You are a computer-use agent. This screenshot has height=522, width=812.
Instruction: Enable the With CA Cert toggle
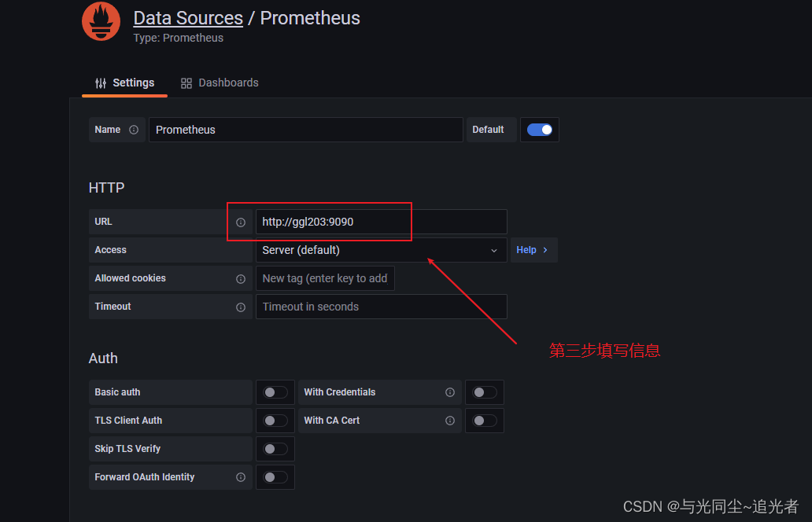click(485, 420)
